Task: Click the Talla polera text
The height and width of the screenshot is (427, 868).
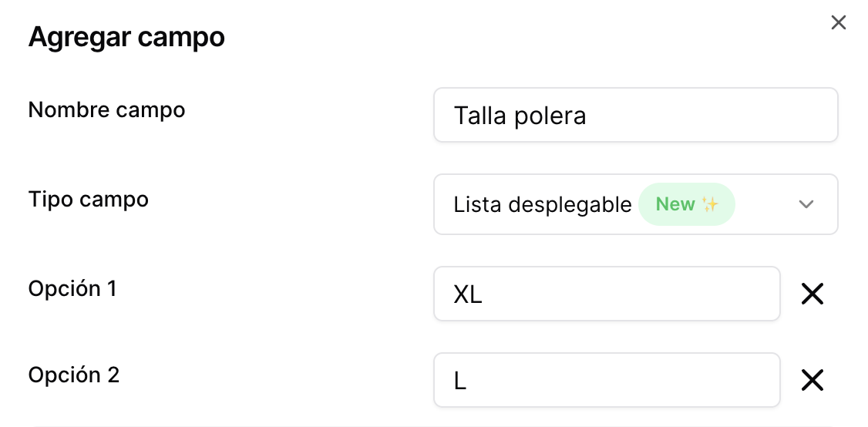Action: [520, 116]
